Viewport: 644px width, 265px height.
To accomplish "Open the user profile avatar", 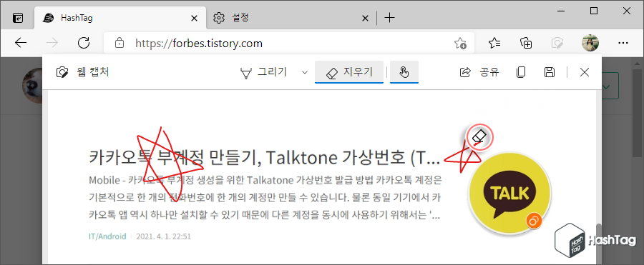I will [590, 43].
